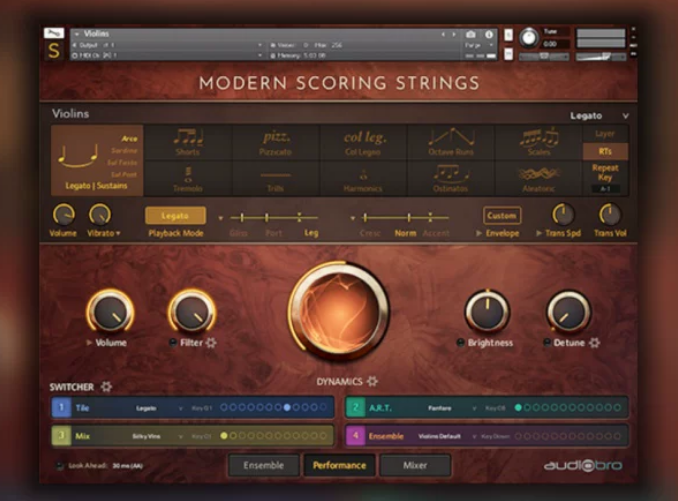Click the Kontakt Tune knob
Screen dimensions: 678x501
coord(528,38)
